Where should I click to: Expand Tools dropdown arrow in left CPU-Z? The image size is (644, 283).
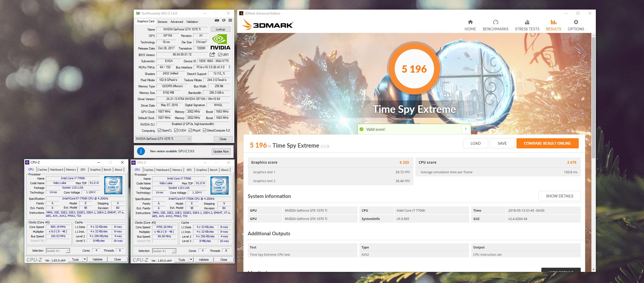coord(84,259)
